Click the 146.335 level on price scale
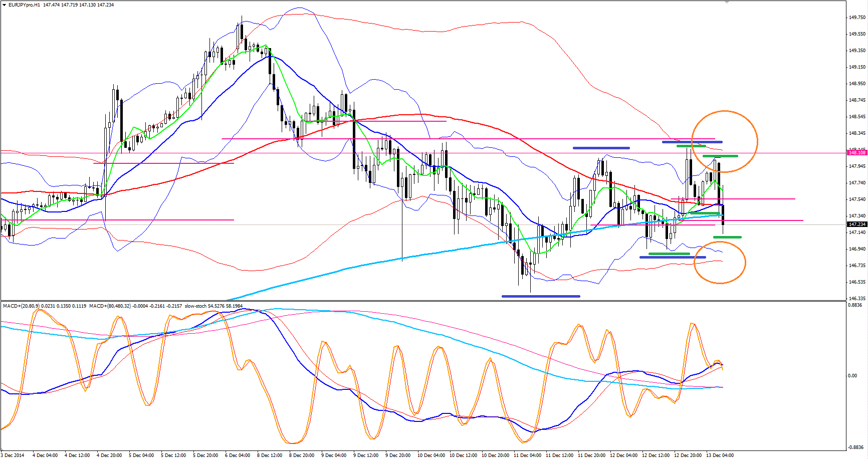 coord(857,299)
